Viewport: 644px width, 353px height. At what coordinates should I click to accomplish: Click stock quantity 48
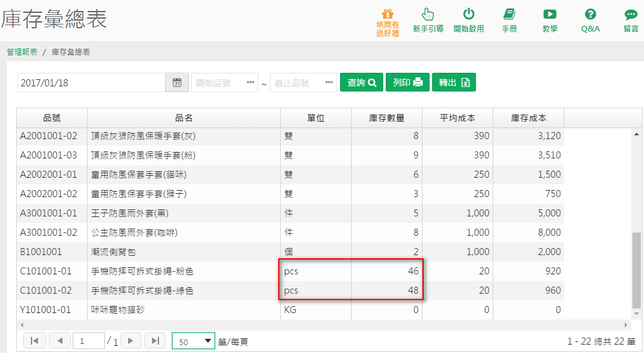pyautogui.click(x=413, y=291)
